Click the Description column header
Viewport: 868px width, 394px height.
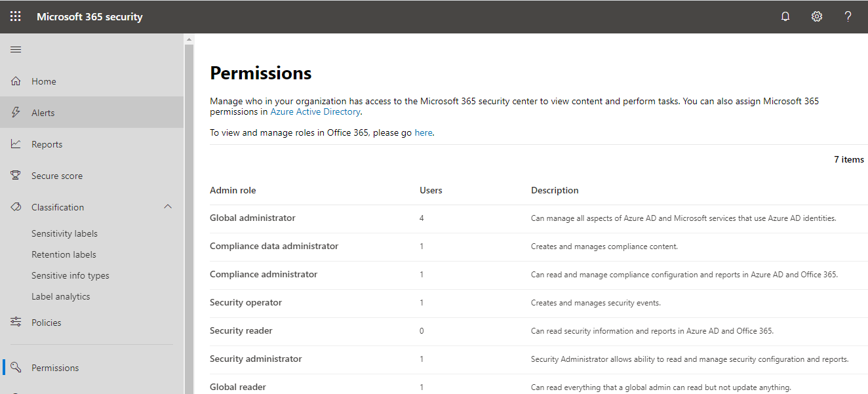555,190
